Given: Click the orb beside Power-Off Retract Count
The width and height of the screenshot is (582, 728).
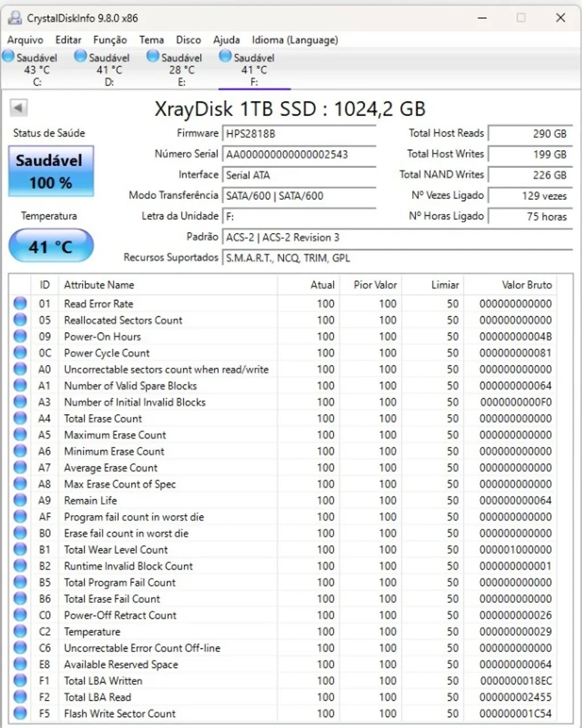Looking at the screenshot, I should click(x=20, y=615).
